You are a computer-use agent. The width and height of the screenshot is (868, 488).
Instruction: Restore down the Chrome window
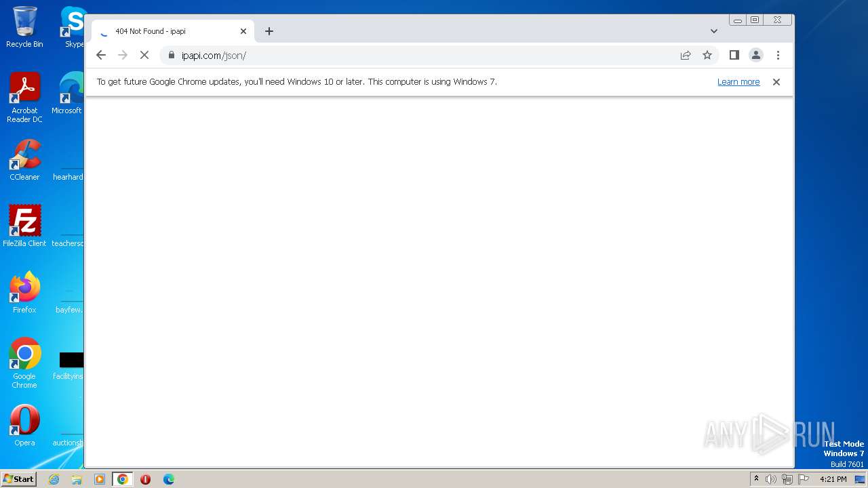pos(755,20)
